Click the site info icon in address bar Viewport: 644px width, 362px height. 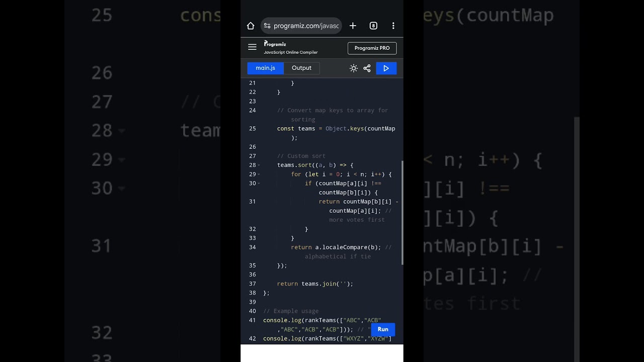tap(267, 26)
